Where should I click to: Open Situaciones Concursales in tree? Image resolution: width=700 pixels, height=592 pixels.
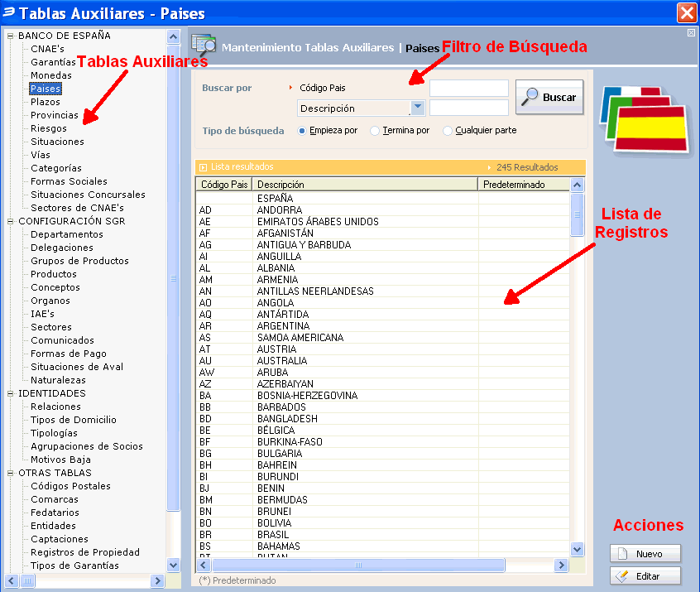(88, 195)
